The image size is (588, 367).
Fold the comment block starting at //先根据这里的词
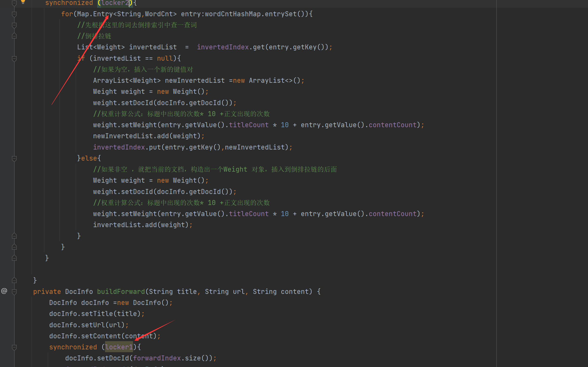(x=14, y=25)
